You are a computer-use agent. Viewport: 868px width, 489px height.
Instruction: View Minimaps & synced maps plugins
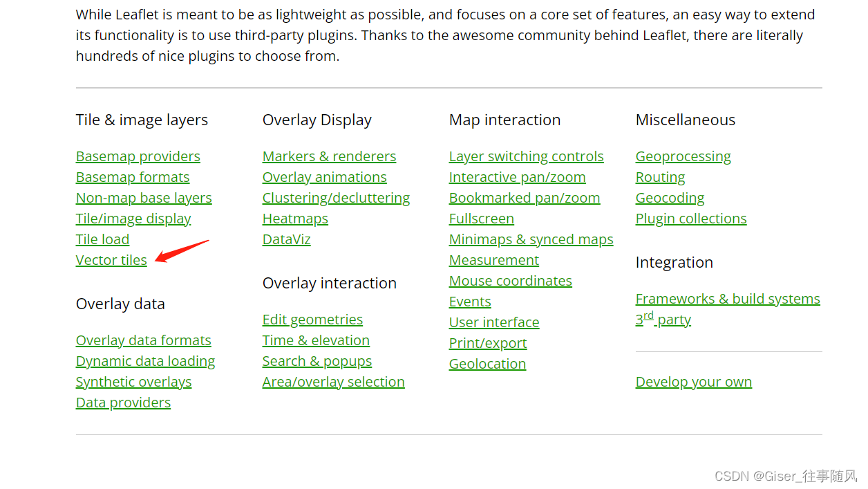[531, 239]
